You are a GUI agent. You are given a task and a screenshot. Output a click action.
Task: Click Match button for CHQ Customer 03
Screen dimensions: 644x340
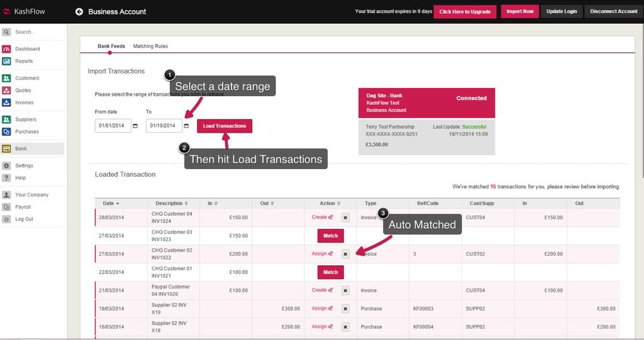[x=330, y=236]
